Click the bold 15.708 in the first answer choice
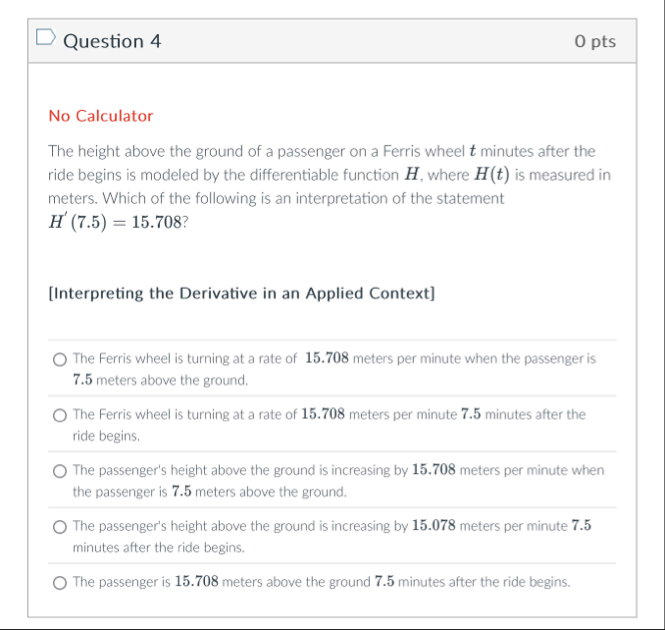This screenshot has height=630, width=665. [x=326, y=358]
